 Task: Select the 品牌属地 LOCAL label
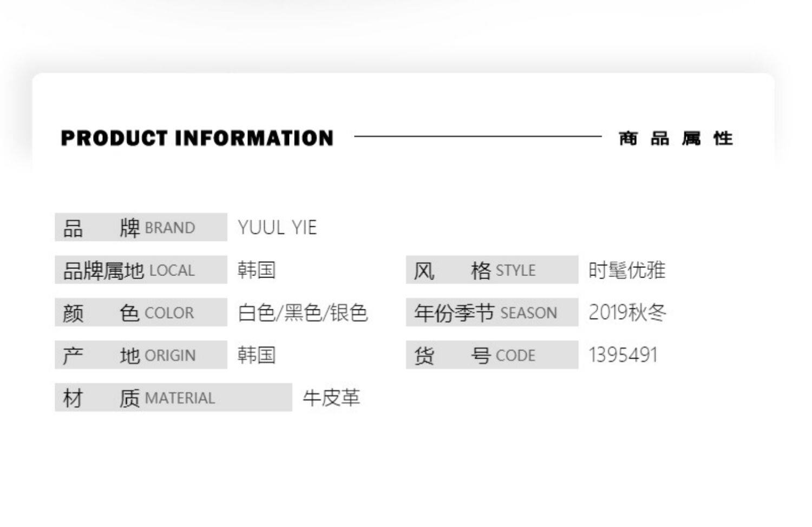141,270
